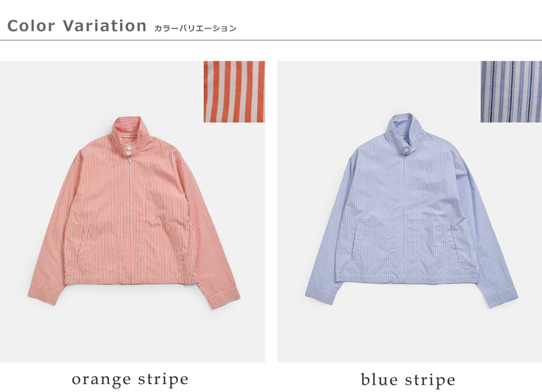Click the blue stripe fabric swatch
Viewport: 542px width, 392px height.
pyautogui.click(x=511, y=92)
